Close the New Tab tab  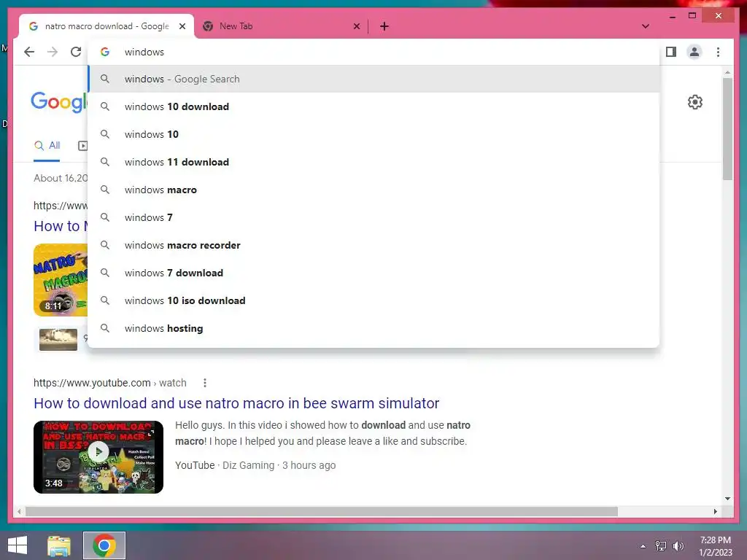point(356,26)
